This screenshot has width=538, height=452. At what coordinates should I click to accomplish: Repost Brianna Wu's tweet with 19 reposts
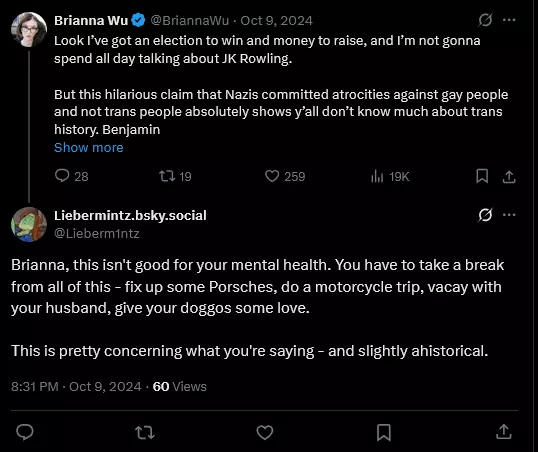point(175,176)
